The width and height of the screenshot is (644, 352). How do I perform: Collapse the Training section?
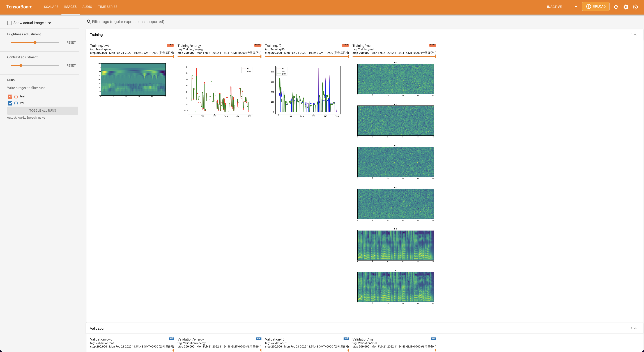(635, 35)
